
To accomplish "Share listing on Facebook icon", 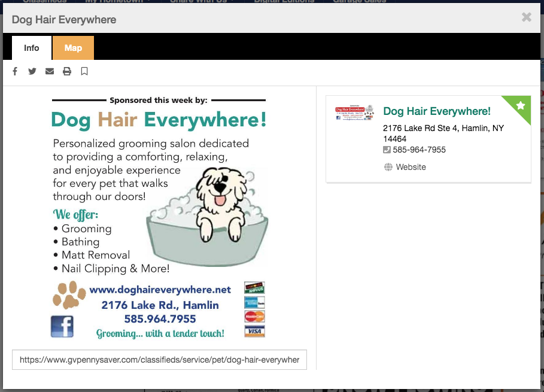I will 15,71.
